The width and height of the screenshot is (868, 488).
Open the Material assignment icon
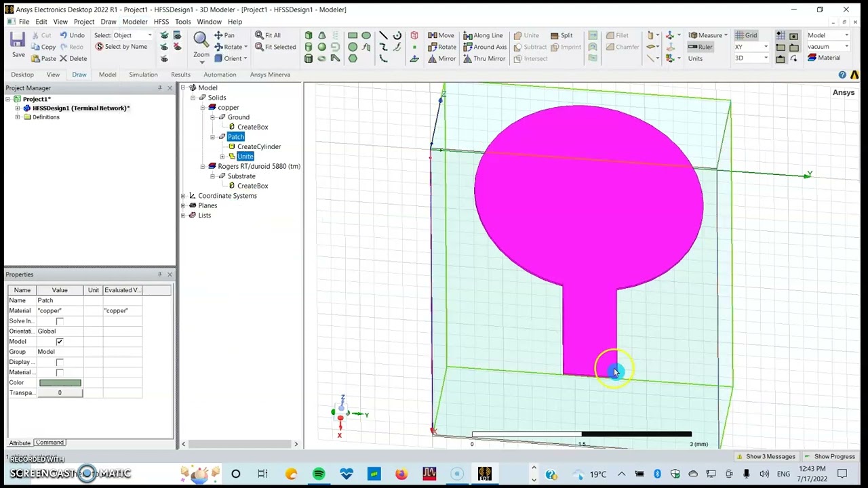[824, 58]
